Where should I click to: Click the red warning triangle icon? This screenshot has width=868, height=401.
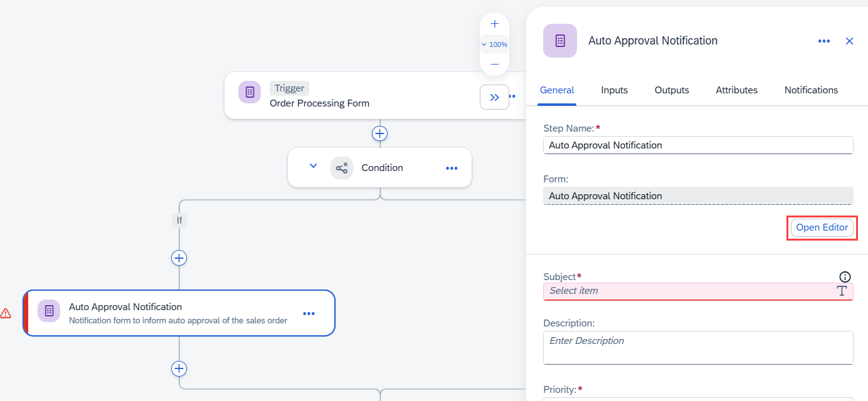6,313
